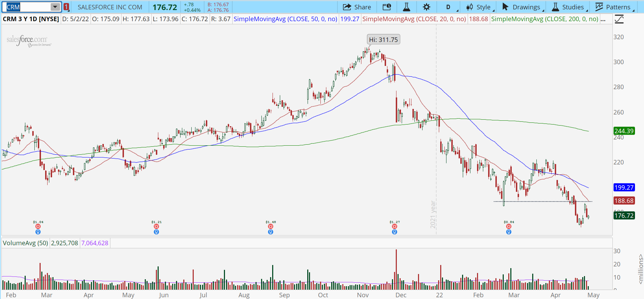Click the blue bulb icon under $1.04

click(x=38, y=232)
